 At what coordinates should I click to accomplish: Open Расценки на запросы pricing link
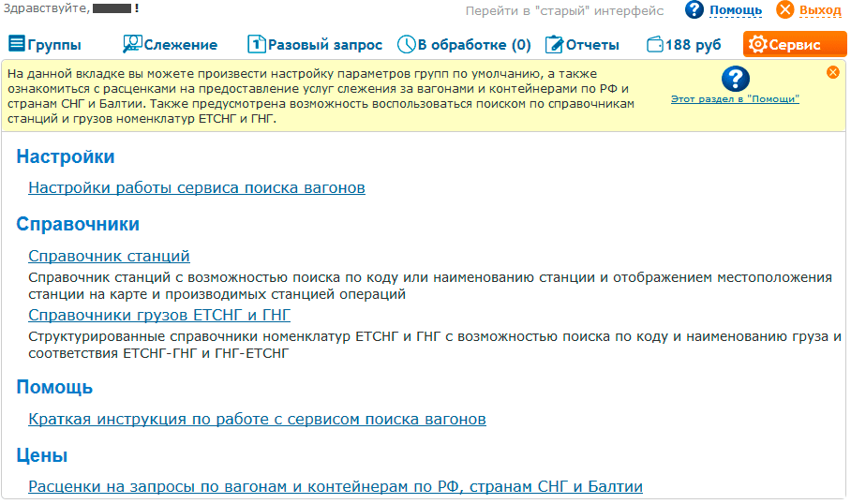point(336,487)
